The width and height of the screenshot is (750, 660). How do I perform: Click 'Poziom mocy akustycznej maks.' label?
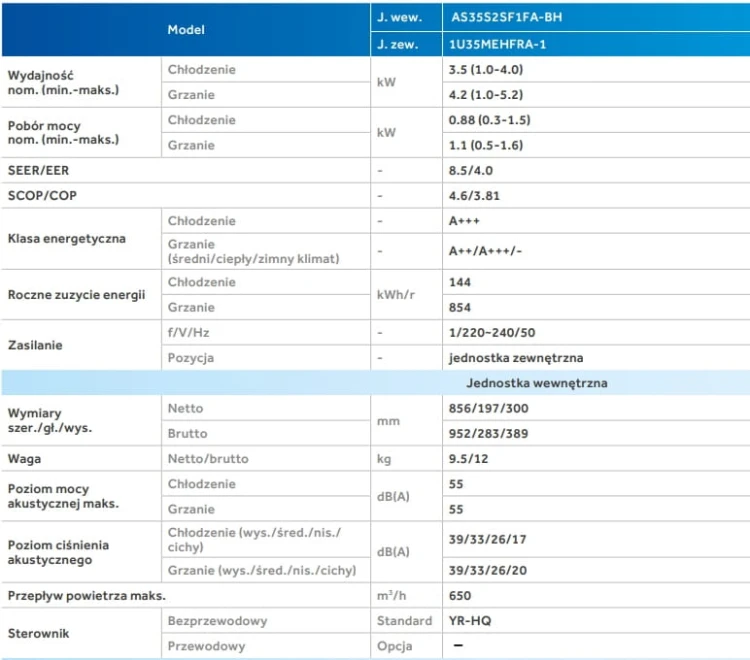pyautogui.click(x=63, y=496)
